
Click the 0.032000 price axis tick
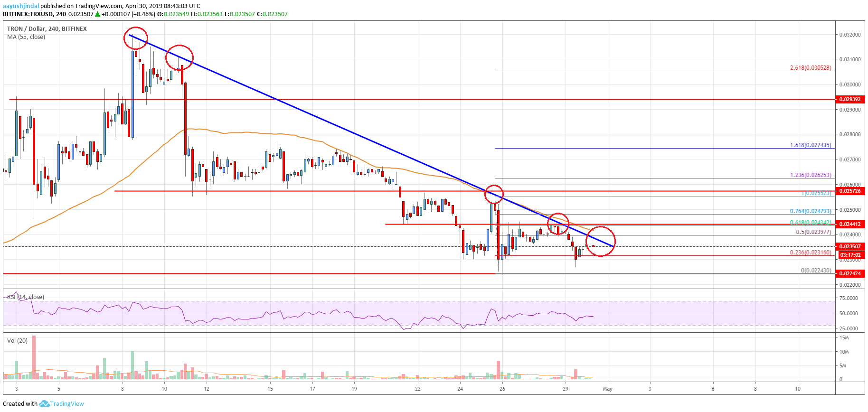pyautogui.click(x=850, y=35)
